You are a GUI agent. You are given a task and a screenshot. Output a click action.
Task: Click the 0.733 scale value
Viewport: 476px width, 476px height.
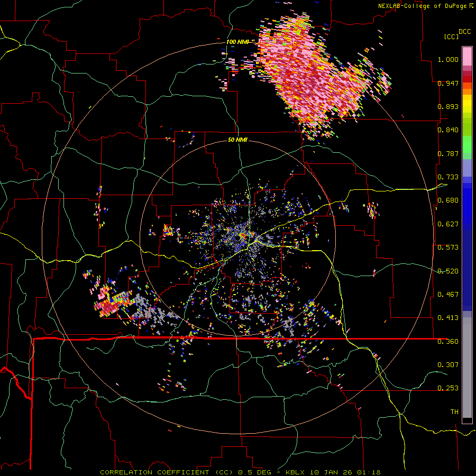(x=448, y=177)
